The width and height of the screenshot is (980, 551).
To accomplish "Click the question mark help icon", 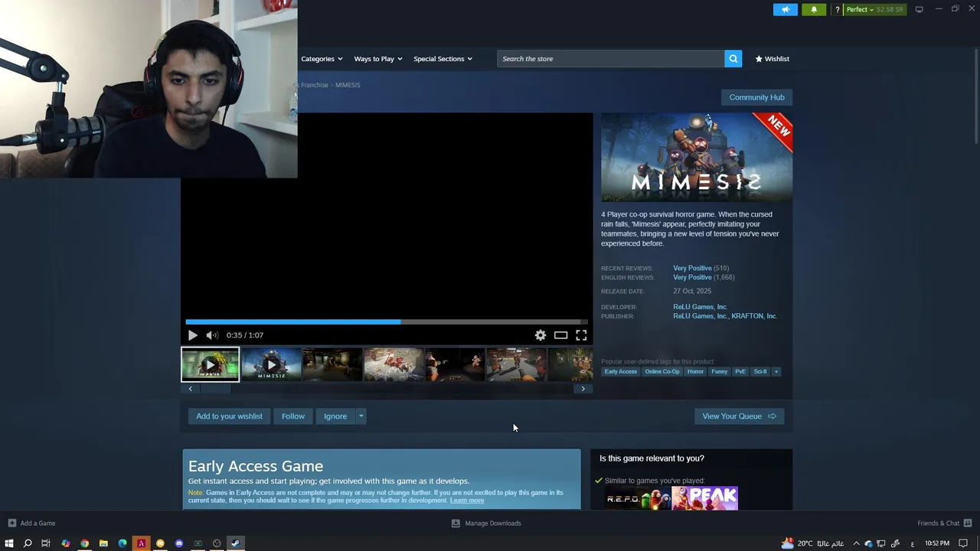I will (x=837, y=9).
